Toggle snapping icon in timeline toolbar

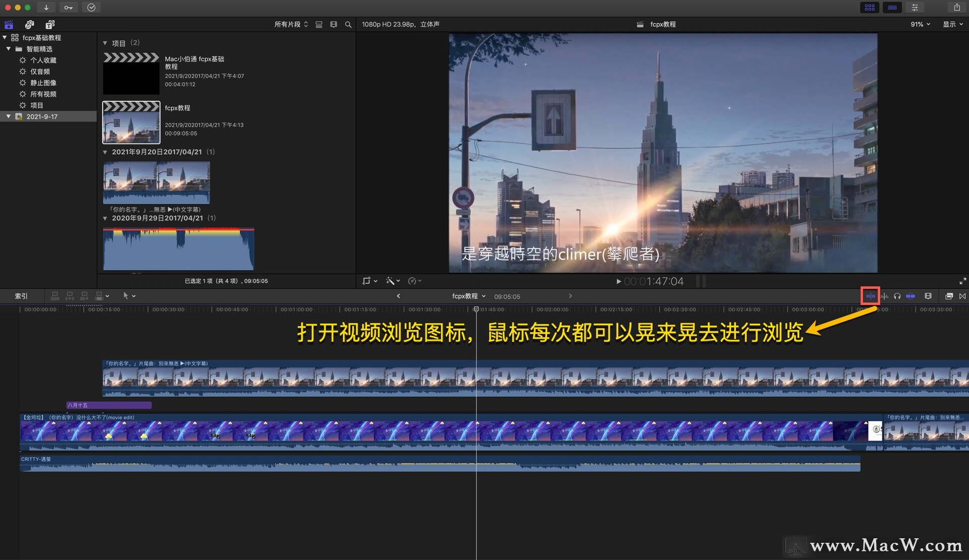click(x=910, y=296)
